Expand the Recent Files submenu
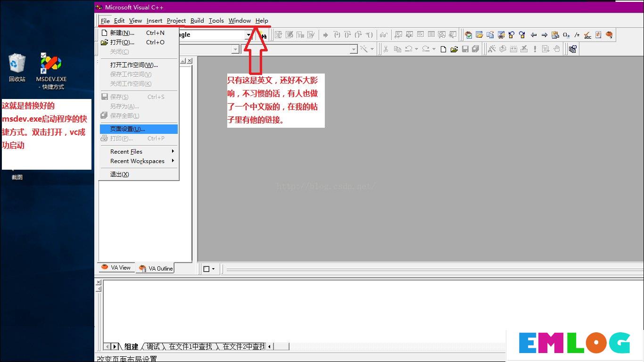This screenshot has width=644, height=362. click(x=139, y=152)
